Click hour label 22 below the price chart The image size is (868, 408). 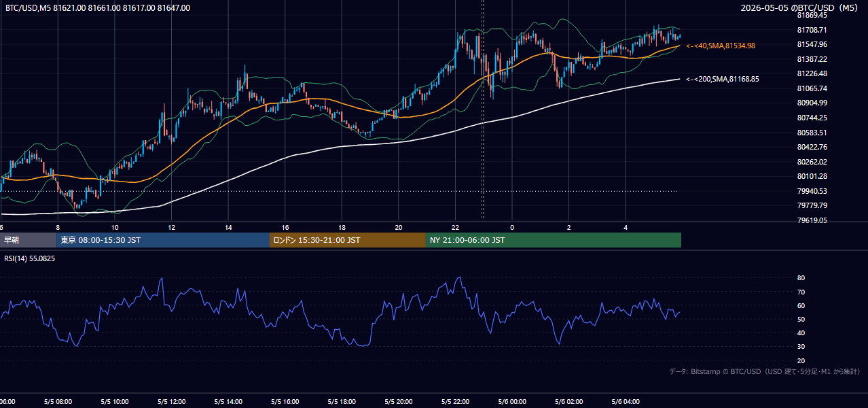pos(455,228)
